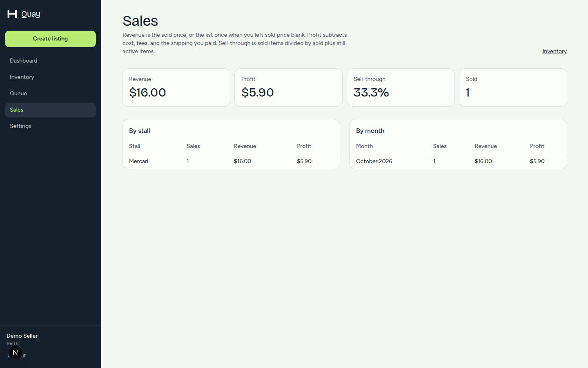
Task: Click the $16.00 revenue in the Mercari row
Action: click(243, 161)
